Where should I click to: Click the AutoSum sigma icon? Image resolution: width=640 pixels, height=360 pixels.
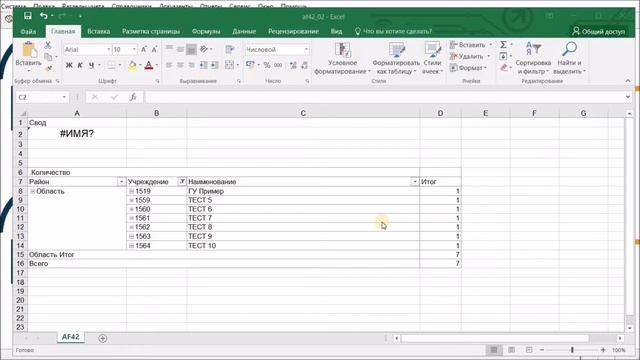(503, 44)
